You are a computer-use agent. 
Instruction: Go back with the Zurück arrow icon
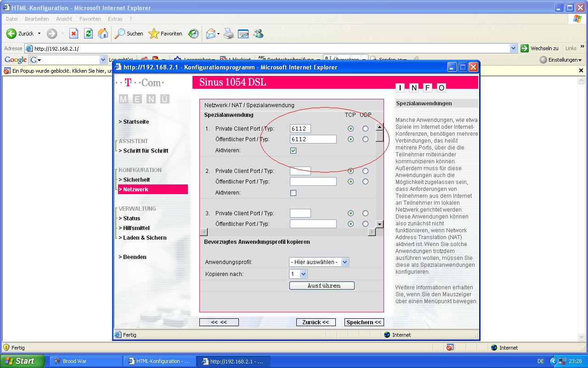(11, 34)
